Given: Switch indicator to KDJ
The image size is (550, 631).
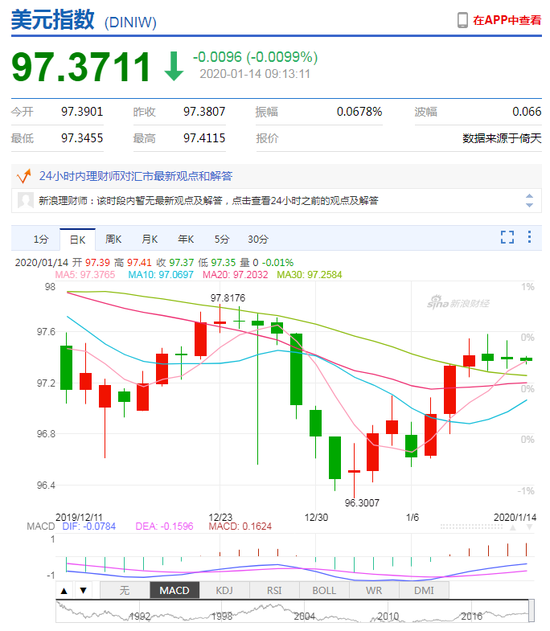Looking at the screenshot, I should (x=225, y=591).
